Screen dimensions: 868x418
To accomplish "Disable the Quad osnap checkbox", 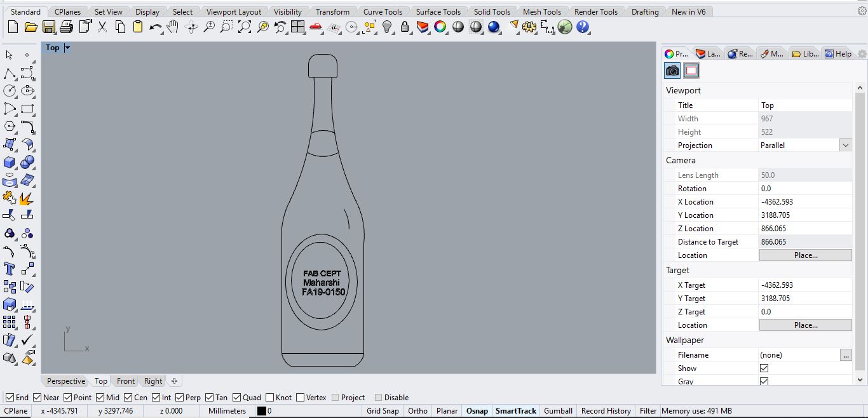I will coord(236,398).
